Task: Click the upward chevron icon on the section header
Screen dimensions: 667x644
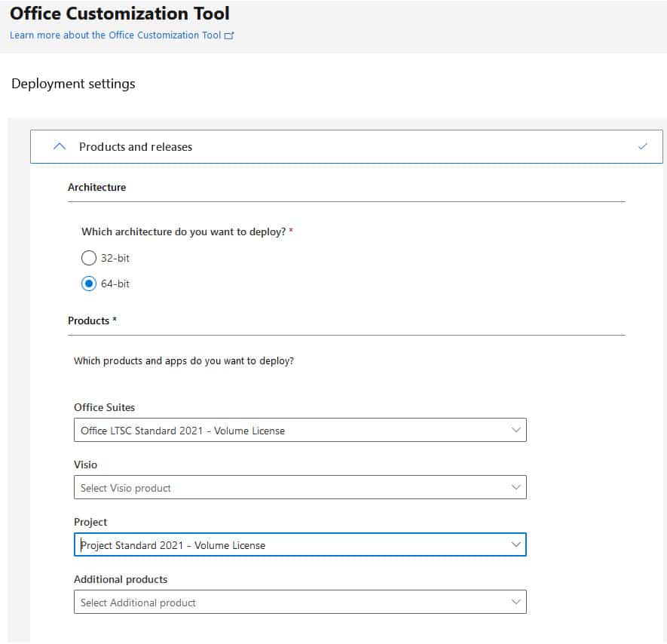Action: 60,146
